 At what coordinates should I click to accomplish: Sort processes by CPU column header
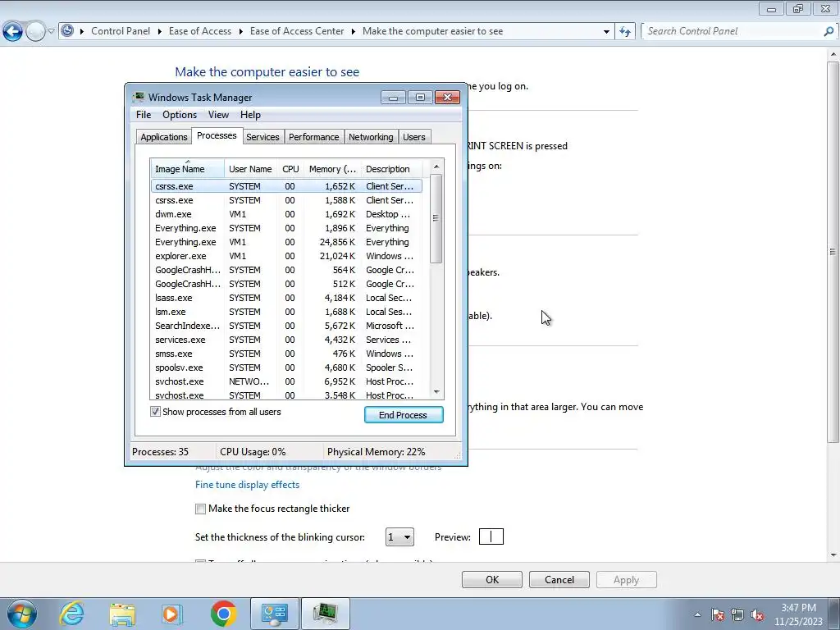click(x=290, y=169)
